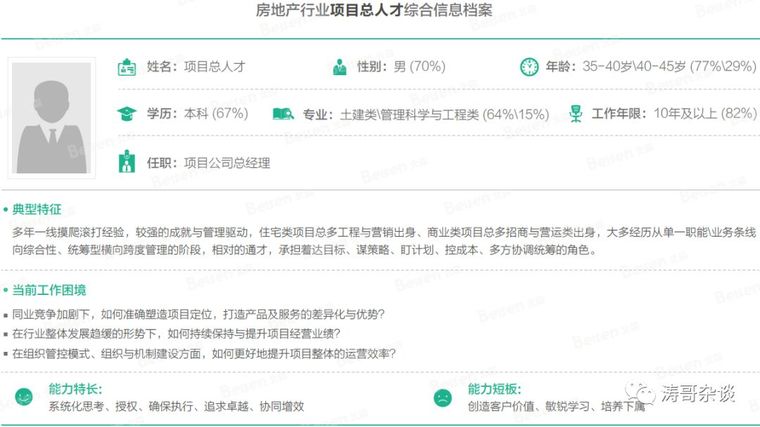This screenshot has height=427, width=760.
Task: Click the ID card icon beside 姓名
Action: point(127,68)
